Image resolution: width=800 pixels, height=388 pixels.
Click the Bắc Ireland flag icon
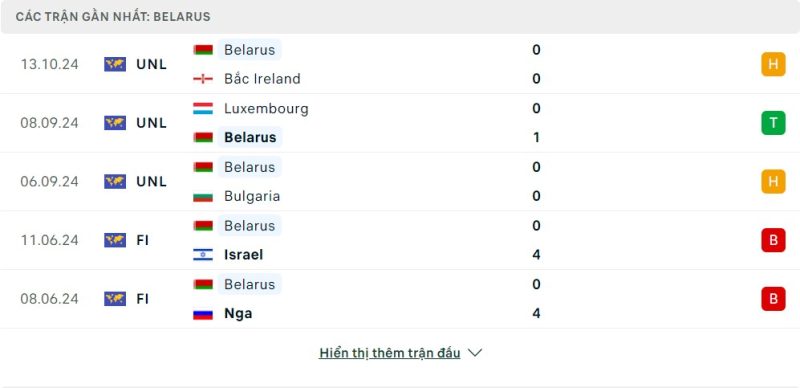tap(203, 79)
